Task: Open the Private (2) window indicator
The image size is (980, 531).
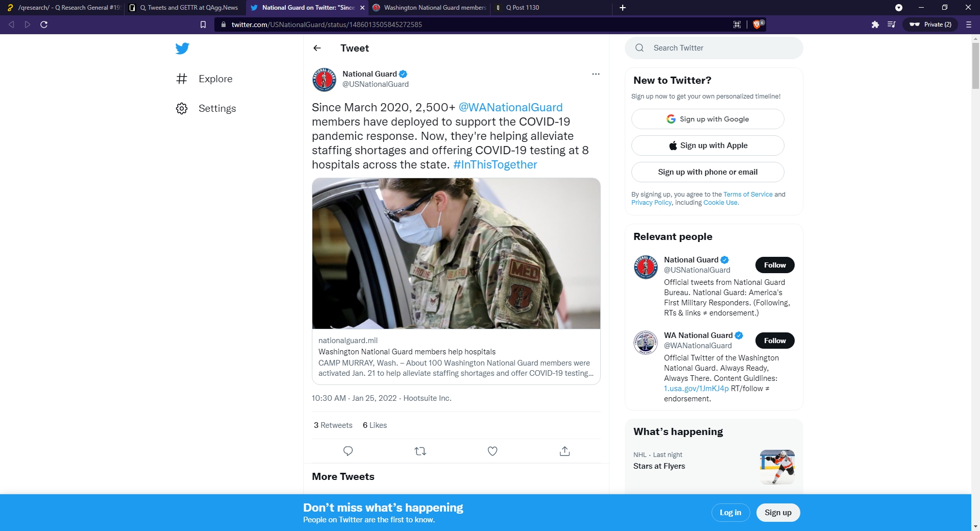Action: click(x=930, y=25)
